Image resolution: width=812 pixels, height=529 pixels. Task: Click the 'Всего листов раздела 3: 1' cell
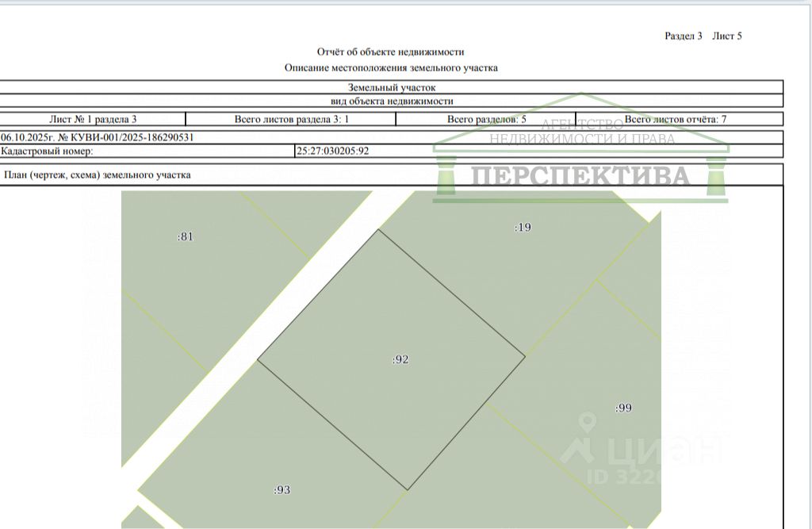coord(291,119)
